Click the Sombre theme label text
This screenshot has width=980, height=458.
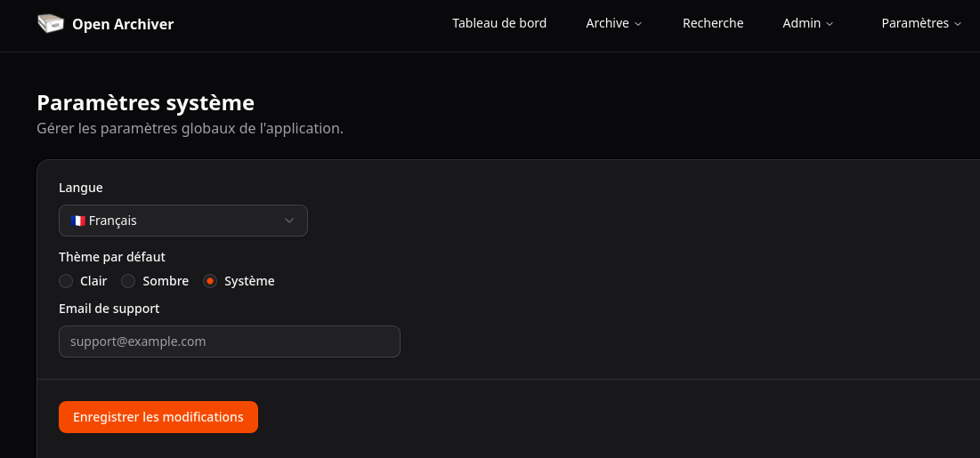point(166,281)
